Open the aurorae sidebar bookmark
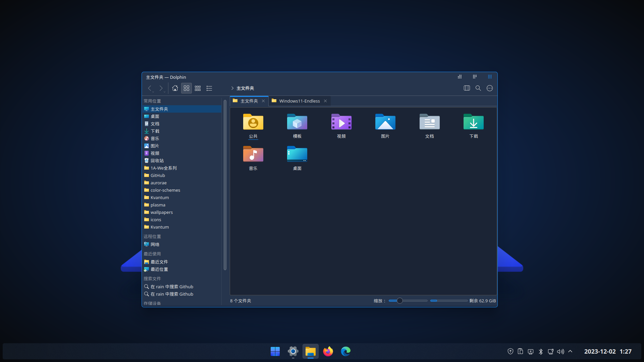This screenshot has width=644, height=362. point(182,183)
